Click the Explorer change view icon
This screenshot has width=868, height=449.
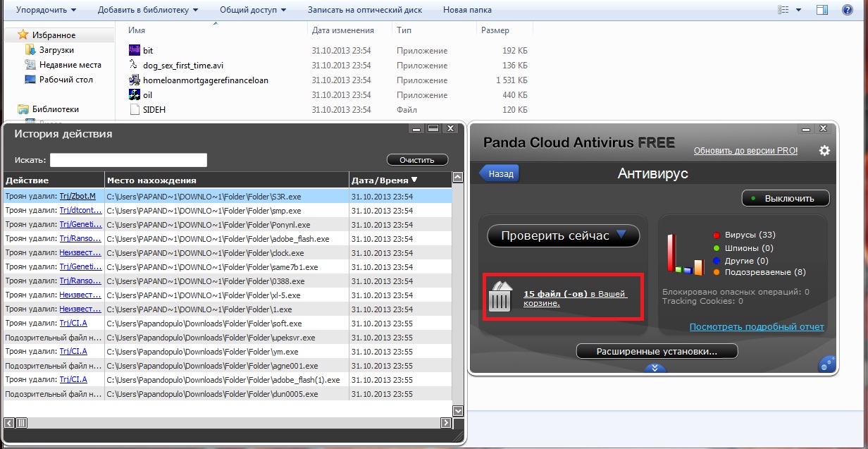783,10
